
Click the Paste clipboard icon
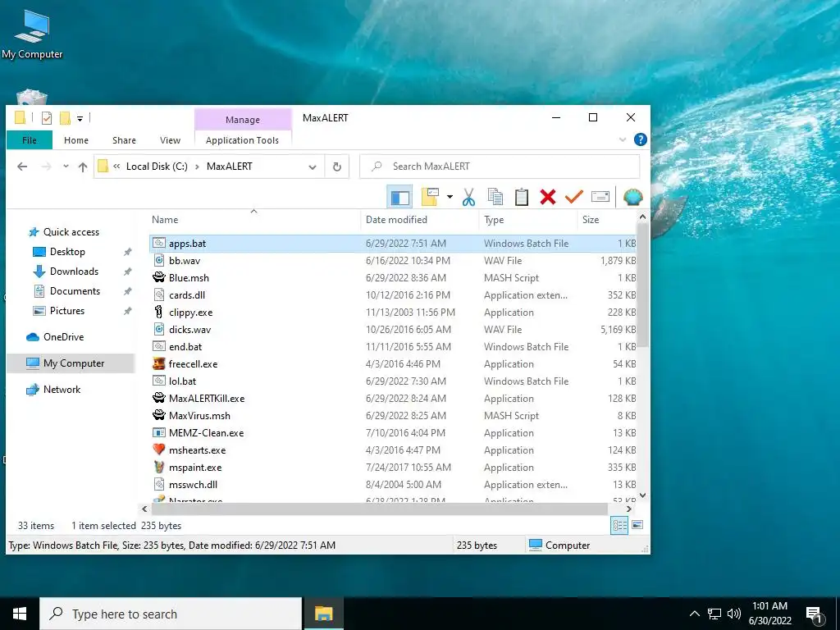pyautogui.click(x=521, y=197)
